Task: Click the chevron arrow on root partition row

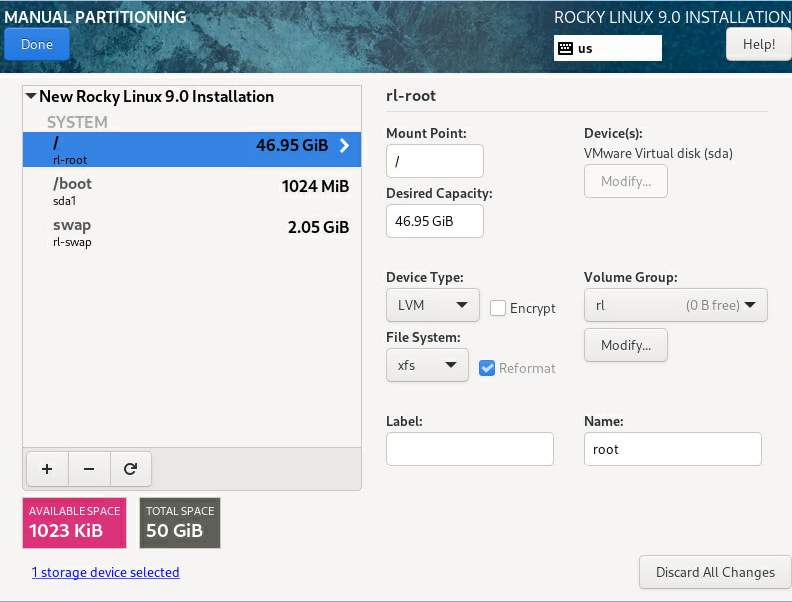Action: 344,145
